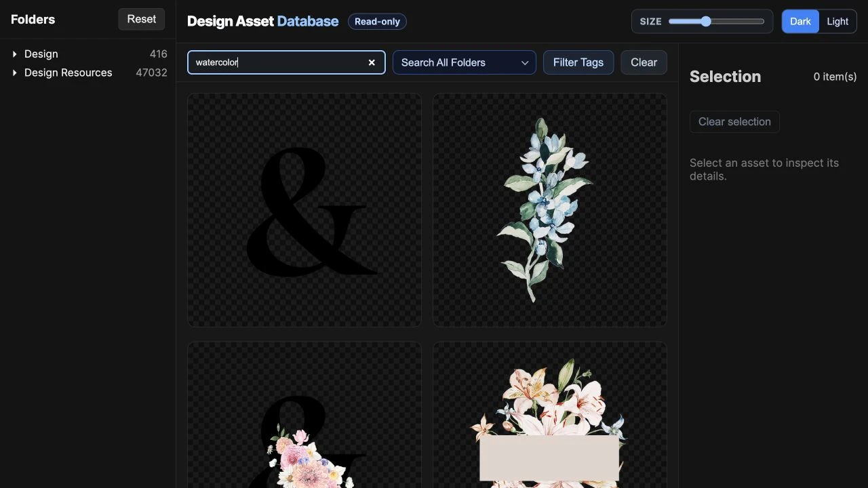Click the Clear button beside Filter Tags
The width and height of the screenshot is (868, 488).
coord(644,62)
